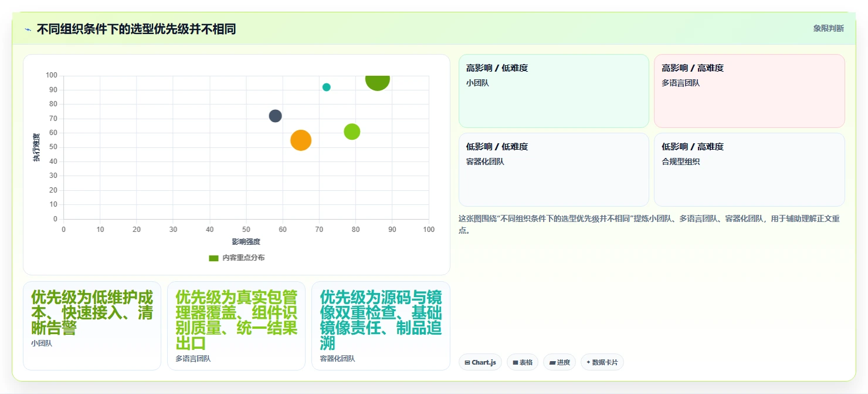Click the dark slate bubble on chart
Screen dimensions: 868x394
pyautogui.click(x=276, y=116)
